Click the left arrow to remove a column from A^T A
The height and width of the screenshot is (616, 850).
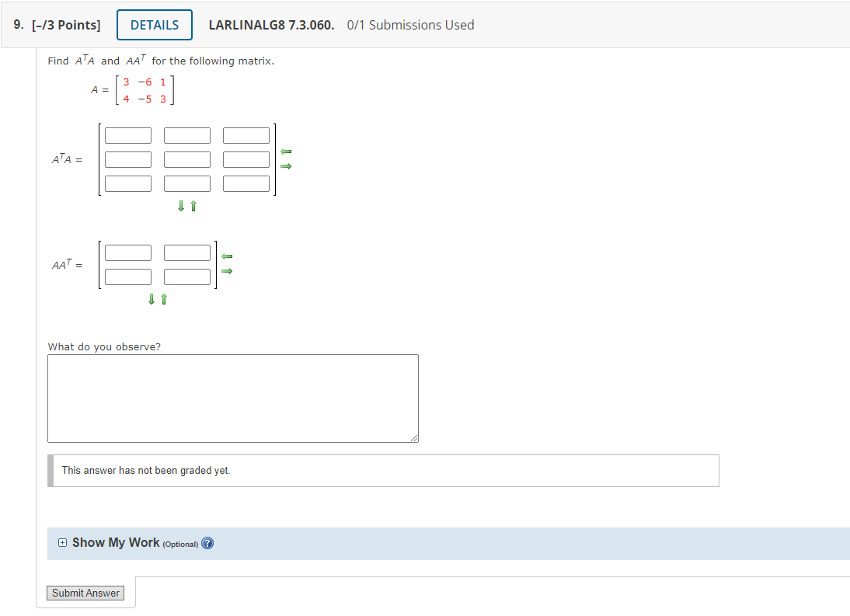pos(286,152)
